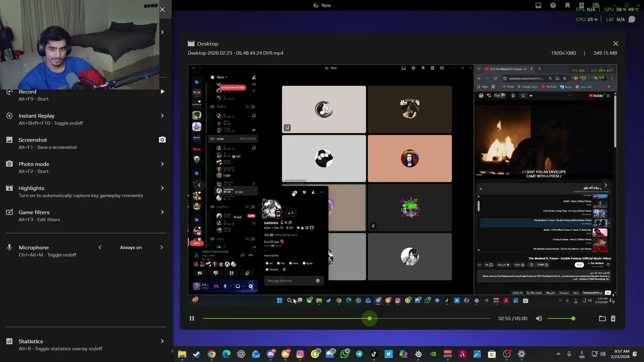
Task: Open the inbox icon in the Yorn title bar
Action: 538,6
